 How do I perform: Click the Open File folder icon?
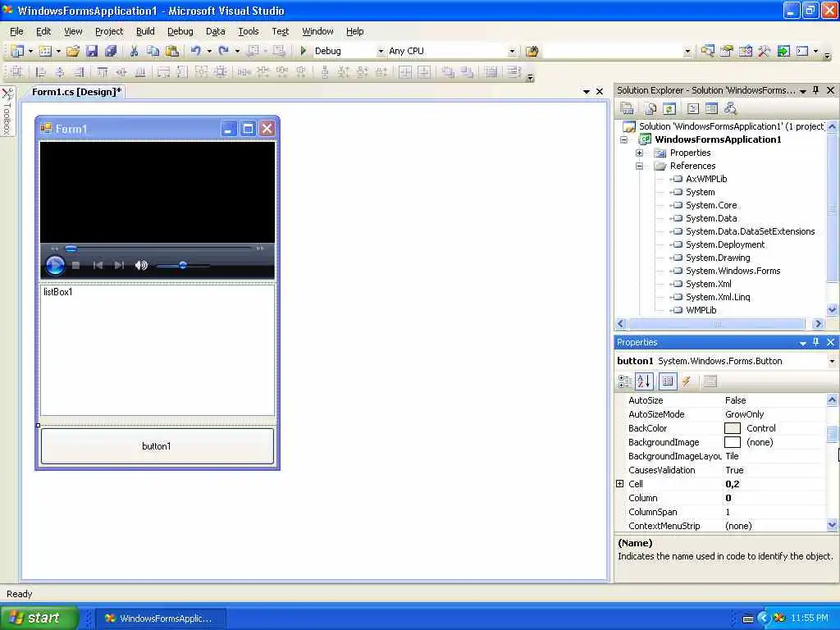pos(73,51)
